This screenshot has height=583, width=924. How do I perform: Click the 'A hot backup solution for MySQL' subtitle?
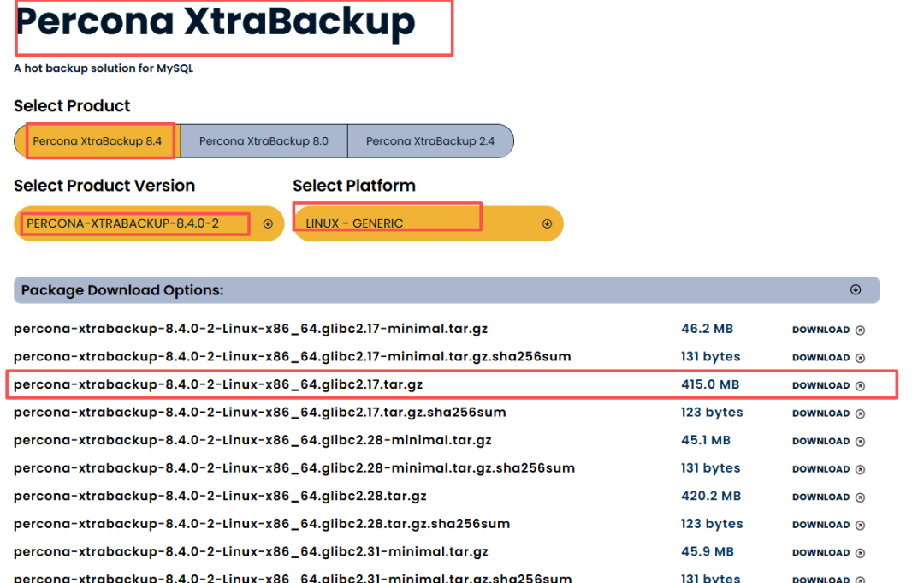(104, 68)
